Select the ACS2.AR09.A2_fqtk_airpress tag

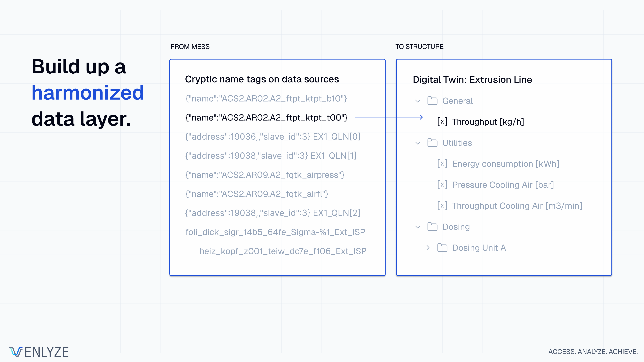[265, 175]
